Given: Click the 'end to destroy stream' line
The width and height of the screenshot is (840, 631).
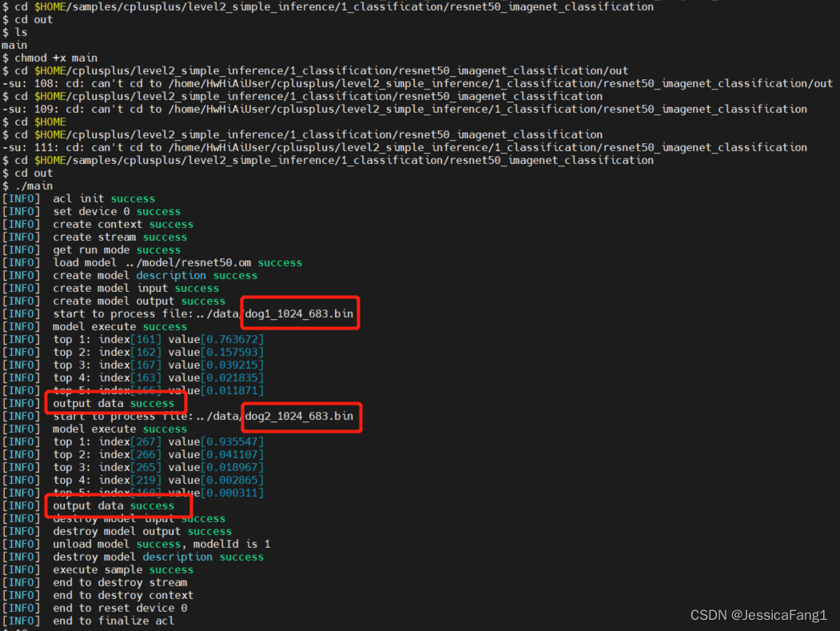Looking at the screenshot, I should click(x=95, y=583).
